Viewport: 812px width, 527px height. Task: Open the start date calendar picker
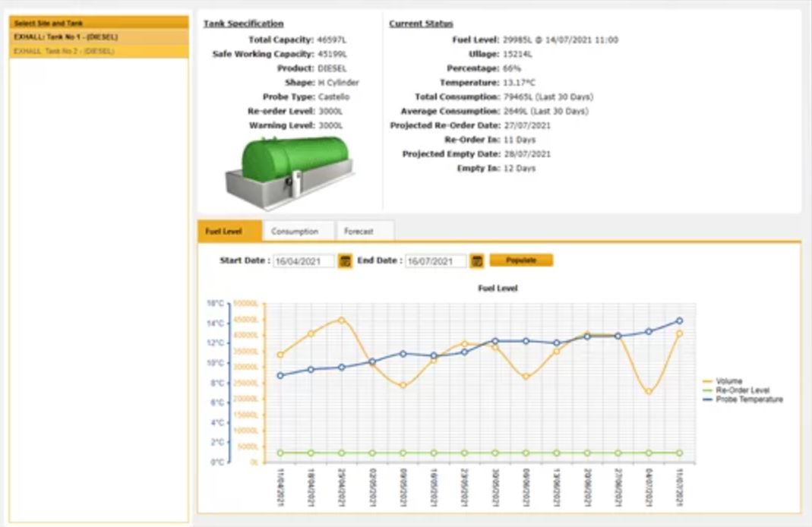[x=346, y=260]
